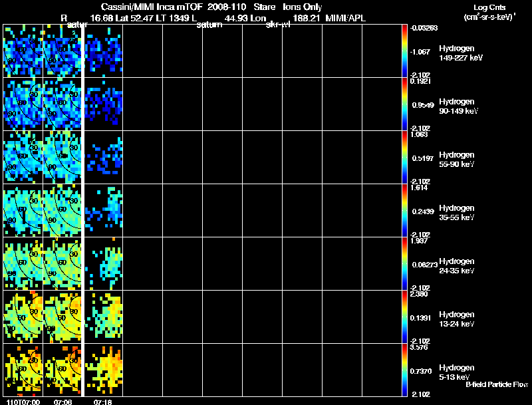Screen dimensions: 532x405
Task: Select the Hydrogen 90-149 keV image at 07:06
Action: click(x=62, y=104)
